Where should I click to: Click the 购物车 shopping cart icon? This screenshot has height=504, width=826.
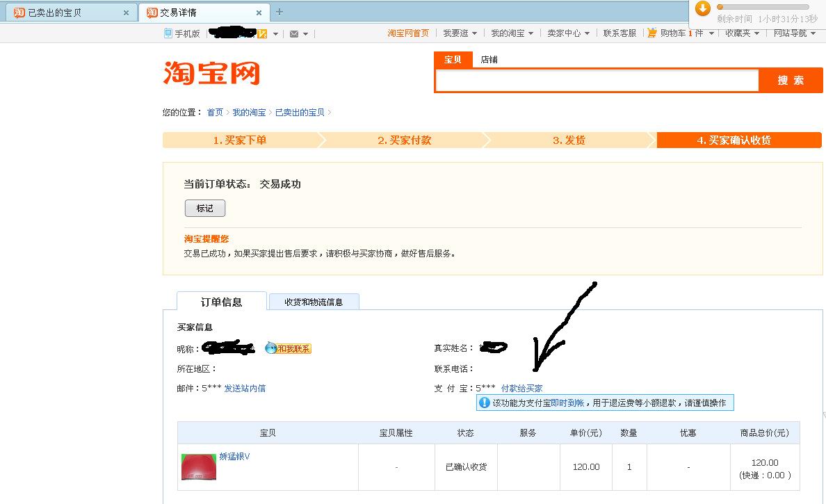652,33
